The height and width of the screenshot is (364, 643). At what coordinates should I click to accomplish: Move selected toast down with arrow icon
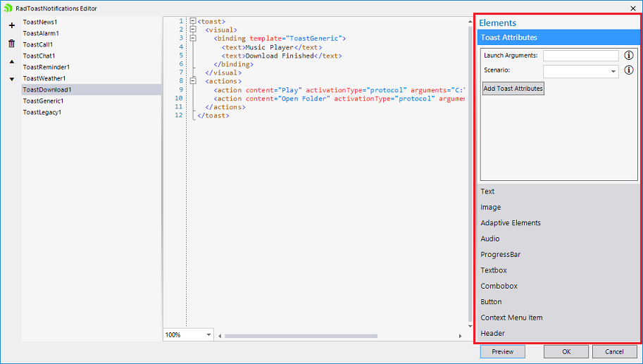11,79
